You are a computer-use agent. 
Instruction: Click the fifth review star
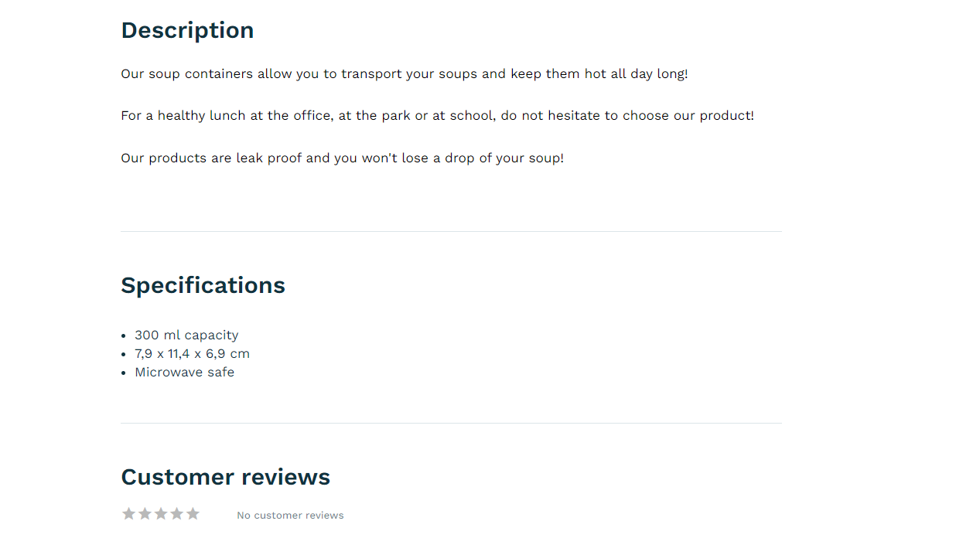click(x=193, y=514)
